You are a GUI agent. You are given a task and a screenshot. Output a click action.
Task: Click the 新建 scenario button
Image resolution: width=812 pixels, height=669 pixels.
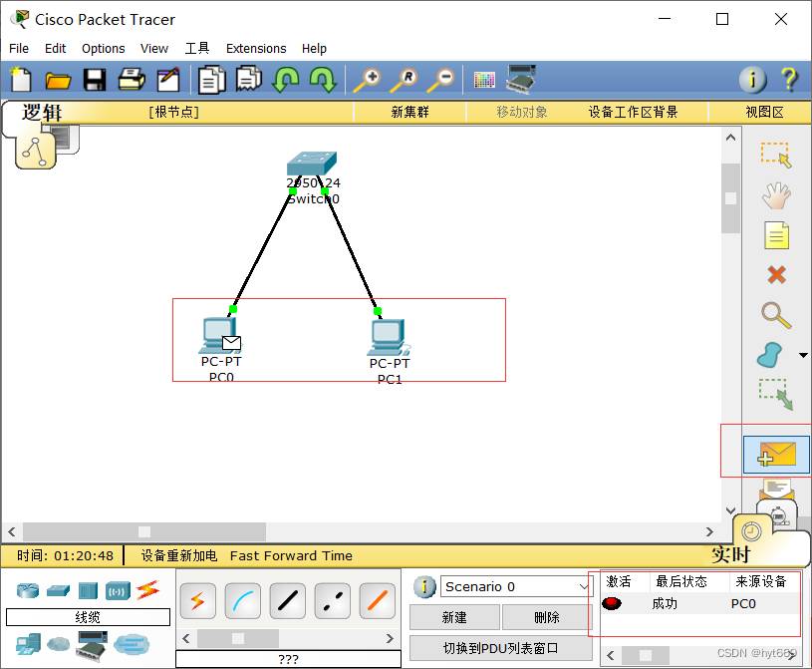tap(454, 617)
